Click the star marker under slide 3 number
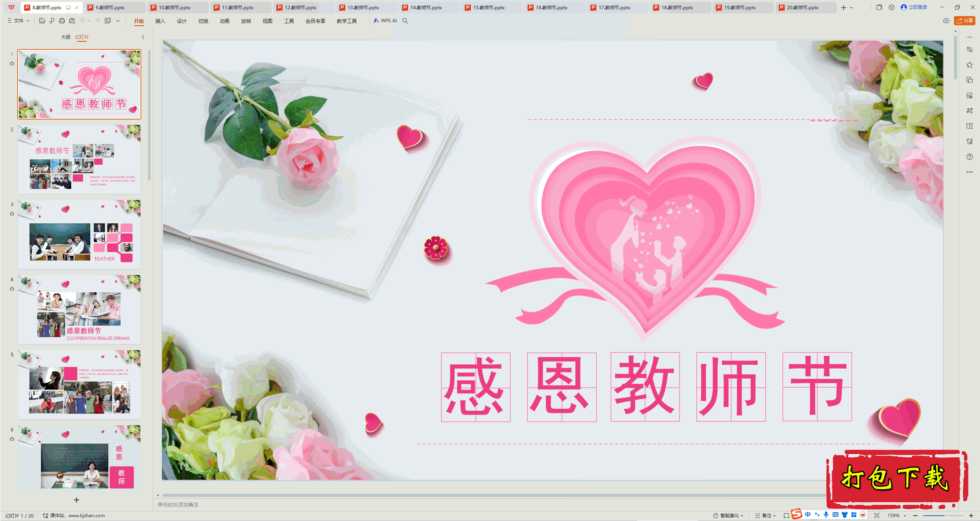 click(x=12, y=214)
